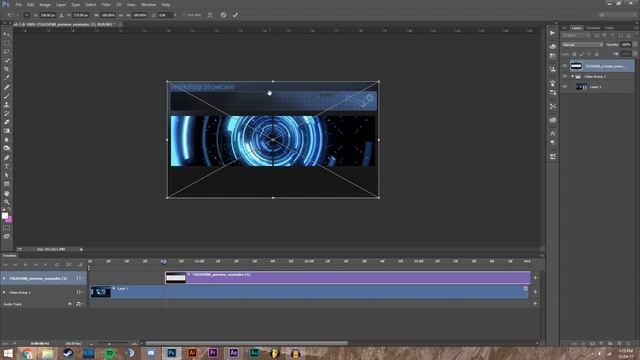This screenshot has height=360, width=640.
Task: Click the Layer 1 clip thumbnail in timeline
Action: [100, 292]
